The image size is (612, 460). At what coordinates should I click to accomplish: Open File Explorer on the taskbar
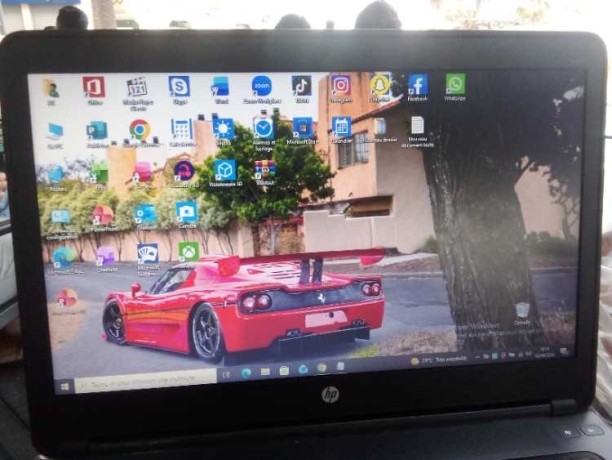[265, 371]
